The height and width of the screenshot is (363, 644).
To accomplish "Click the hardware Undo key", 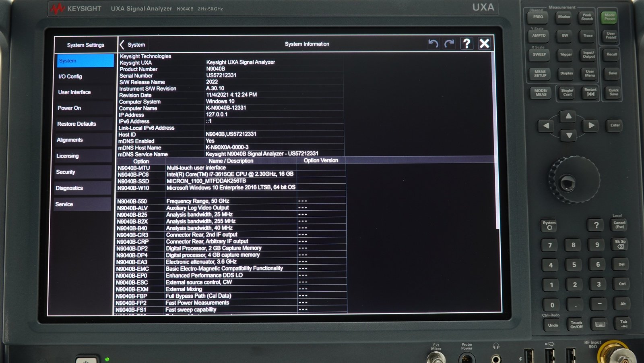I will (553, 325).
